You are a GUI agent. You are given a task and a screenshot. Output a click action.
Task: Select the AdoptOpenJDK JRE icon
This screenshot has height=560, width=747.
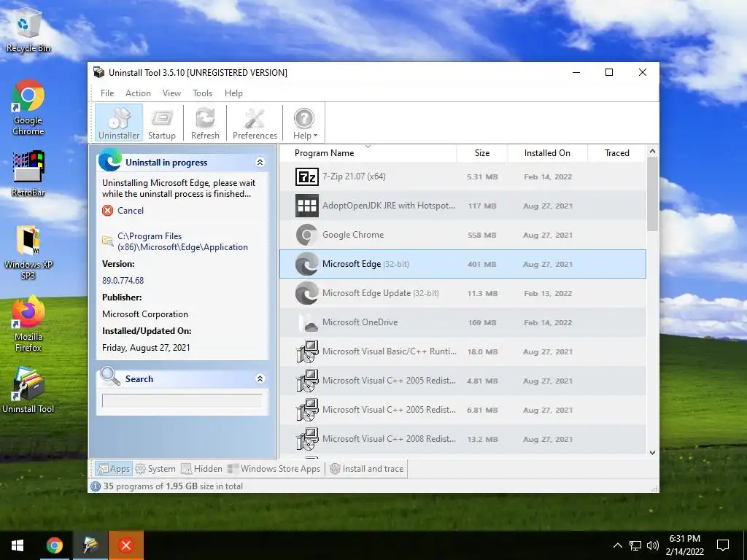(x=307, y=206)
